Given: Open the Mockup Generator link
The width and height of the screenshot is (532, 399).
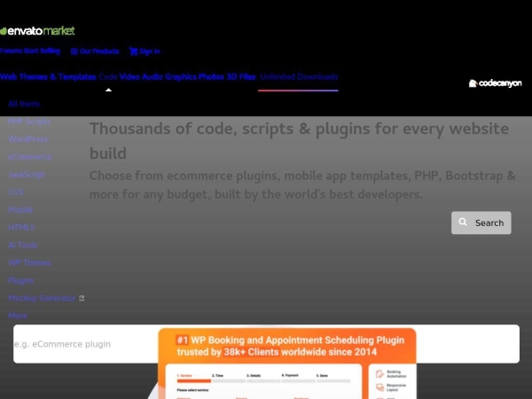Looking at the screenshot, I should [42, 298].
